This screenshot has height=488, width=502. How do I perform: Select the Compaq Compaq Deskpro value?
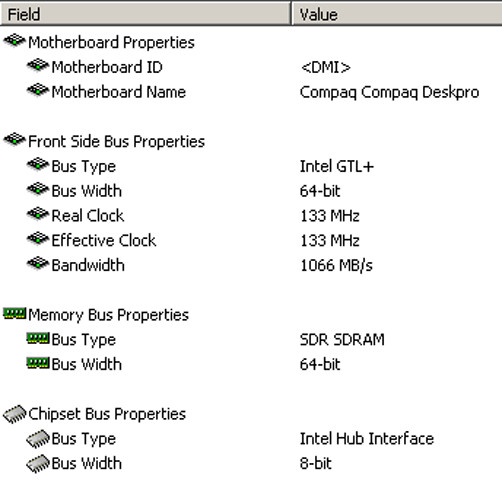coord(389,92)
